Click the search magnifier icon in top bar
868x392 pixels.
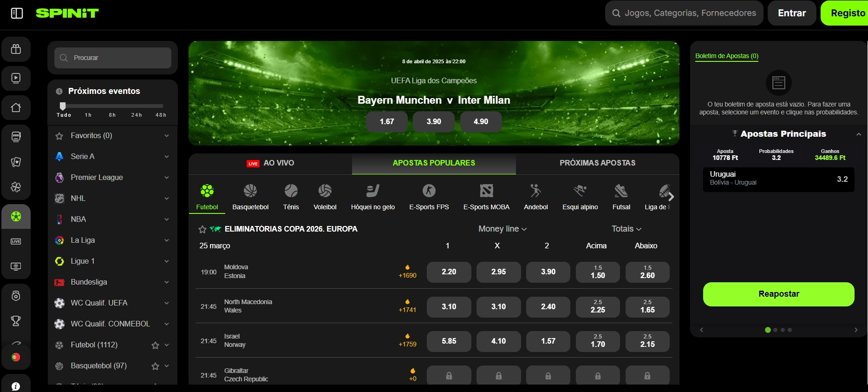pyautogui.click(x=616, y=13)
